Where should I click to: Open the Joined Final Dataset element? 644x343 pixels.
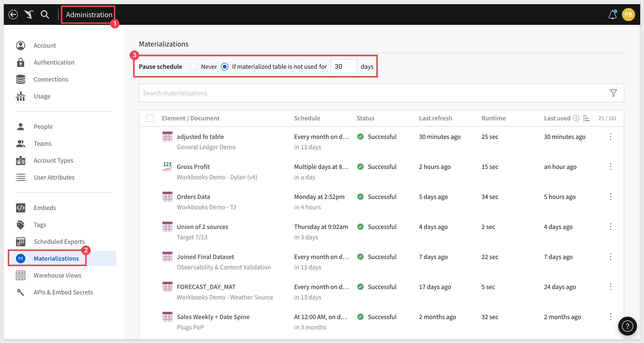point(205,257)
